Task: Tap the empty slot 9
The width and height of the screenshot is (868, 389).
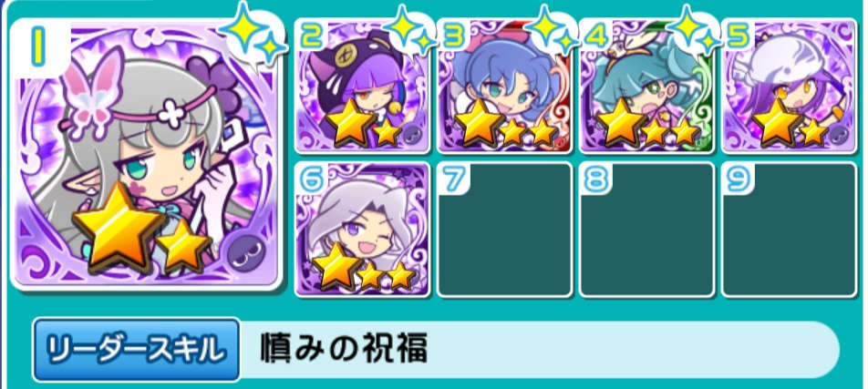Action: click(x=790, y=229)
